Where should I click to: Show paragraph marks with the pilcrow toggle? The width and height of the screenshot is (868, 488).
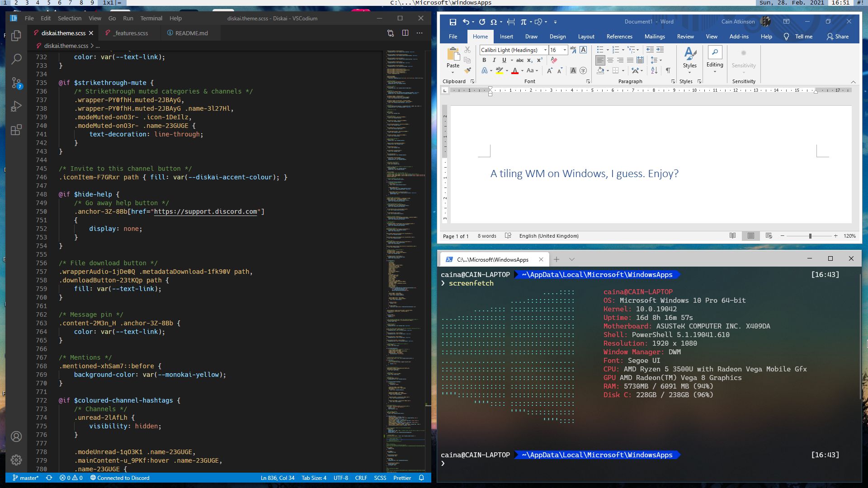pos(669,71)
